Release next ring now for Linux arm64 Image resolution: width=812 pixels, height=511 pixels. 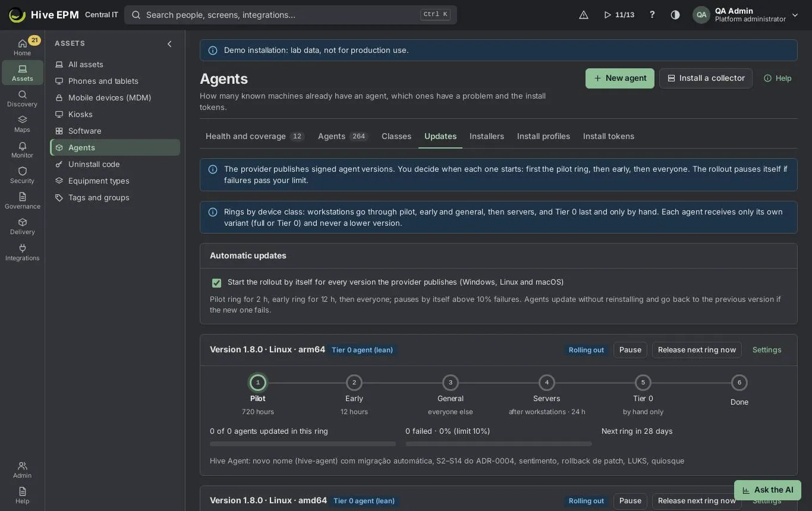(697, 350)
